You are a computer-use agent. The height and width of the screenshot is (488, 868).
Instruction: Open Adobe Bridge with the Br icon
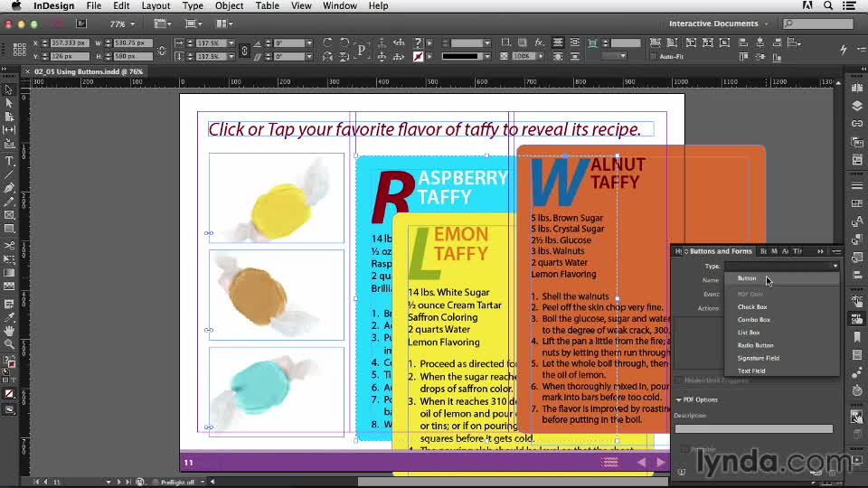81,23
